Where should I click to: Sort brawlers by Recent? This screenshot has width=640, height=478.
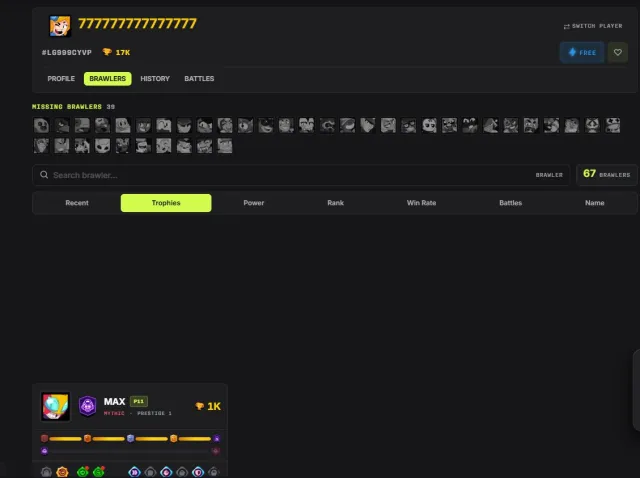point(77,203)
